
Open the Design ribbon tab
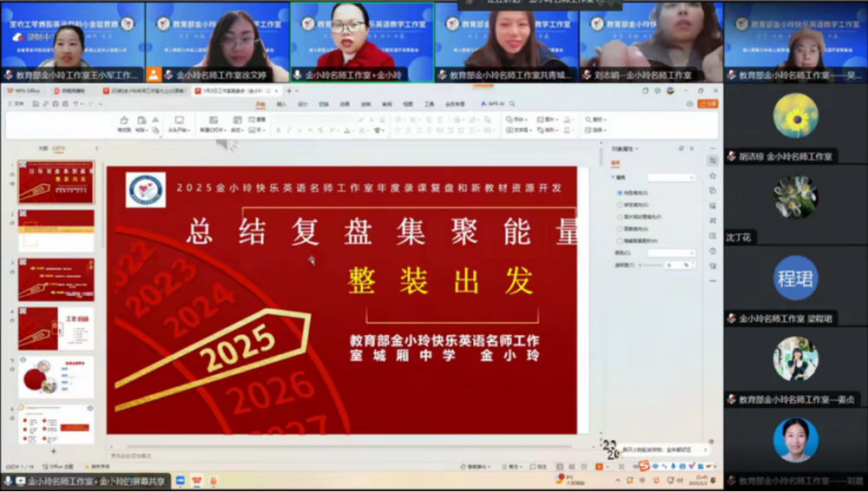pos(303,104)
